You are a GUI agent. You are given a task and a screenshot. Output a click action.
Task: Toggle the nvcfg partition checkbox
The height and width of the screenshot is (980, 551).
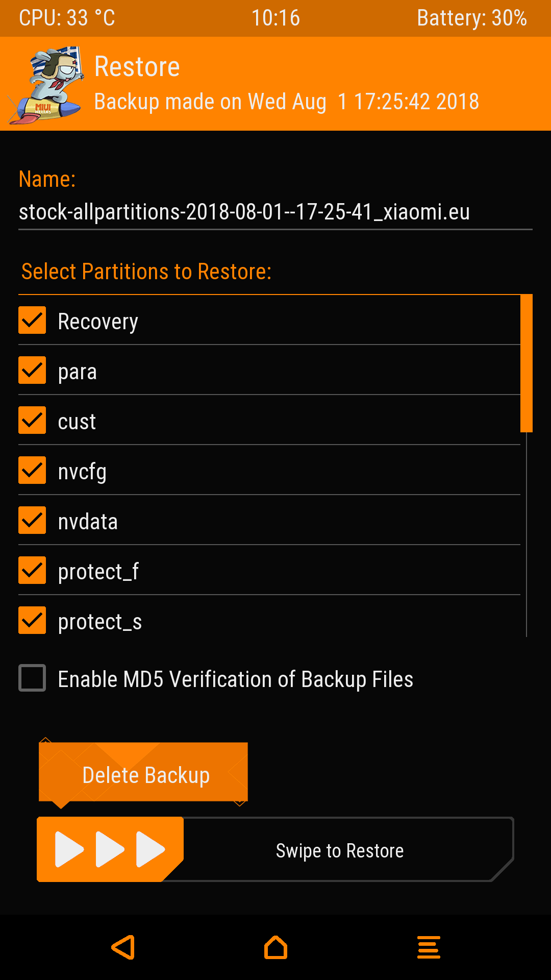click(32, 471)
